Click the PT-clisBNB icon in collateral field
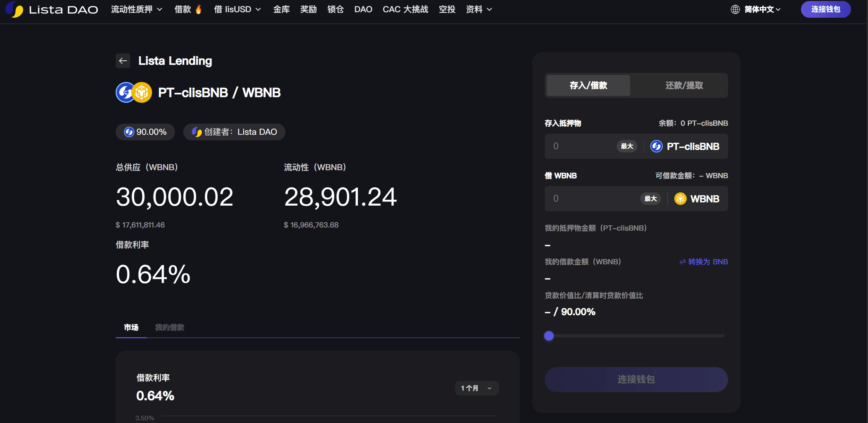The width and height of the screenshot is (868, 423). 656,146
